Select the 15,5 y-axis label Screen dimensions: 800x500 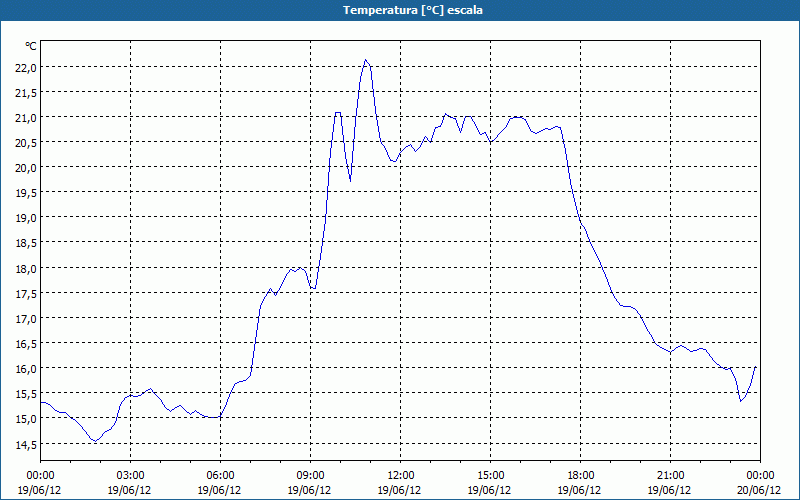[x=25, y=394]
